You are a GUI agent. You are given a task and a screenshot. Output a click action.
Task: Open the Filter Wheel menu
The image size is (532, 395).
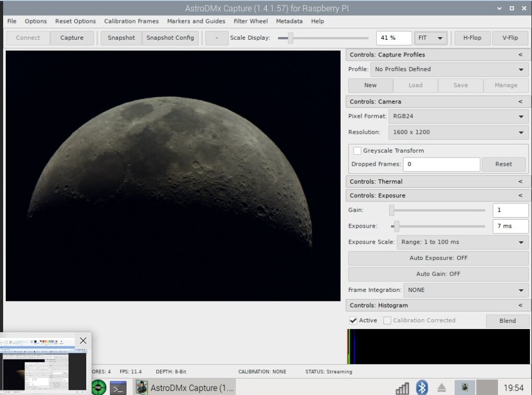coord(251,21)
